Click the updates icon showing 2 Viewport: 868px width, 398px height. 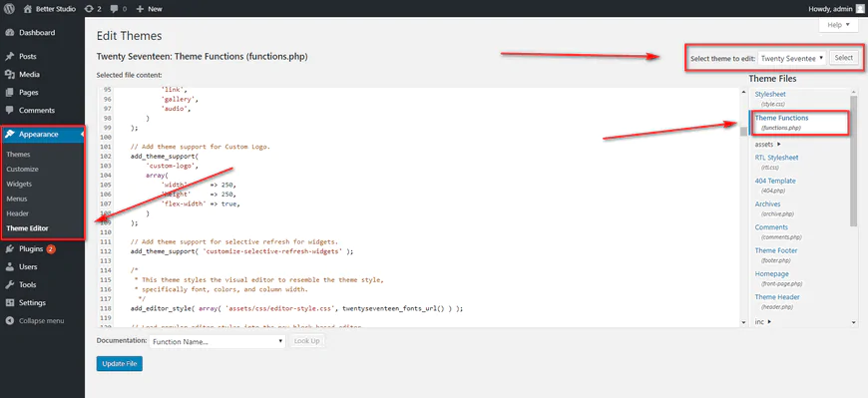pos(89,9)
